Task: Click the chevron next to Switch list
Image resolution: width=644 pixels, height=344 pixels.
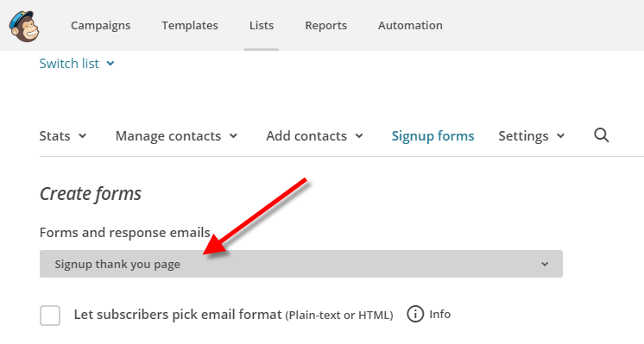Action: click(110, 64)
